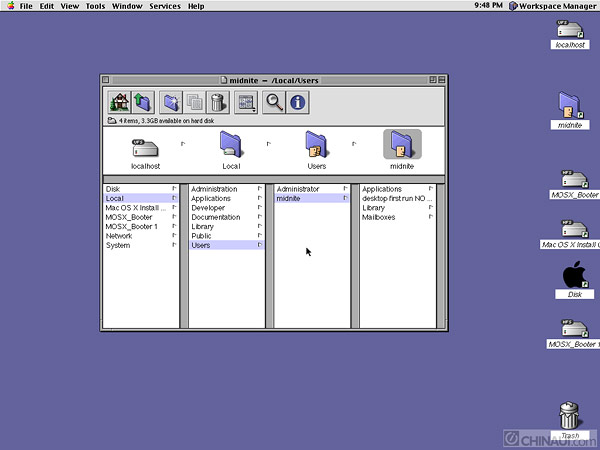
Task: Click the magnifying glass Find icon
Action: tap(275, 101)
